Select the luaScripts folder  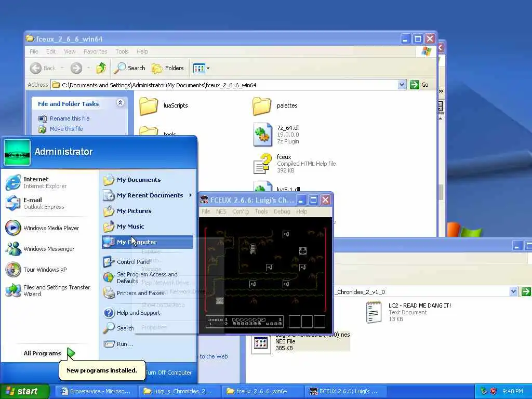click(x=164, y=105)
